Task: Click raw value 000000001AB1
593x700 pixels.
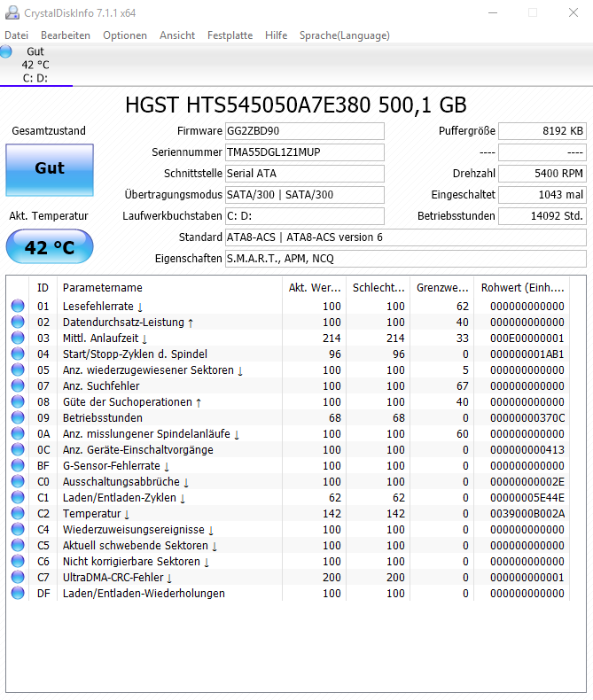Action: point(527,354)
